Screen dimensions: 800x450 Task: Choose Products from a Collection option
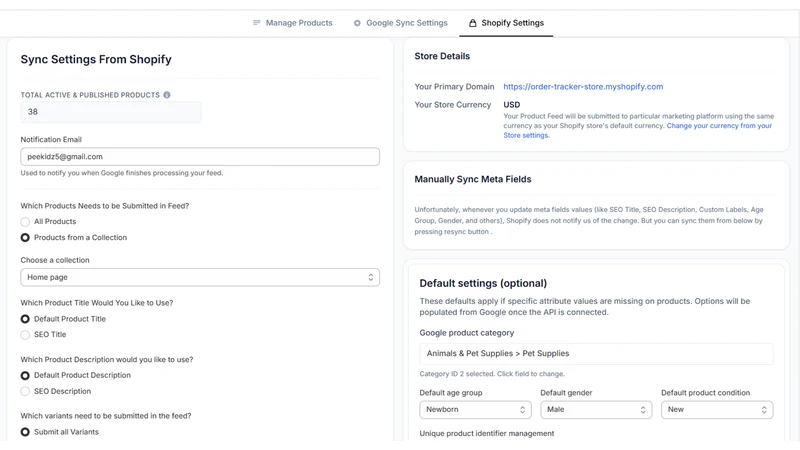(x=25, y=238)
